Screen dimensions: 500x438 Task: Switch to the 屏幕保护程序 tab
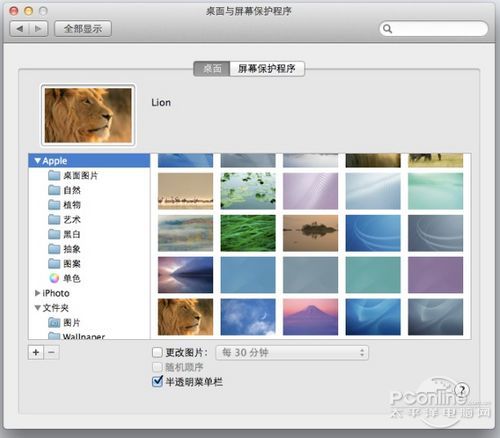click(267, 69)
